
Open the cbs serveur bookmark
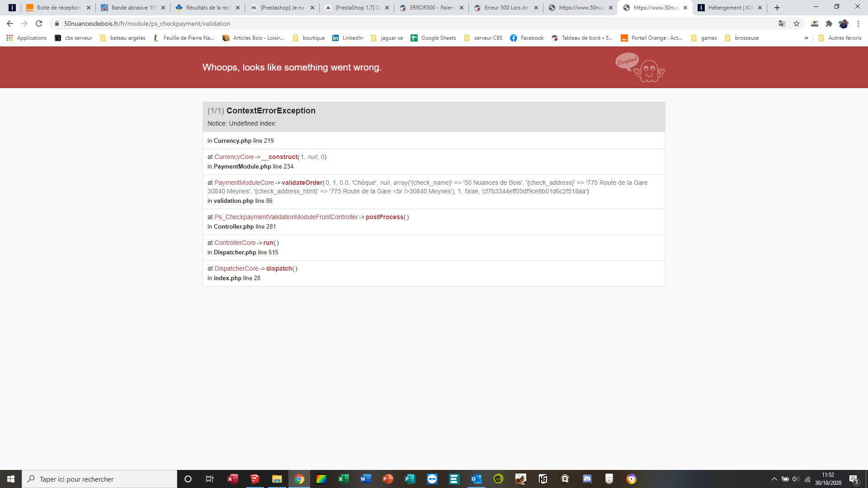pyautogui.click(x=73, y=38)
